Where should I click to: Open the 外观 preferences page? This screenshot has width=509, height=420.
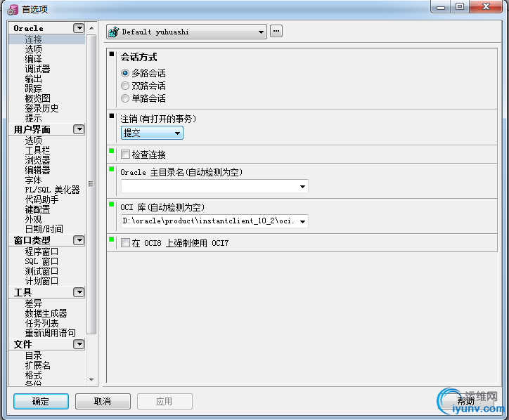pyautogui.click(x=34, y=219)
